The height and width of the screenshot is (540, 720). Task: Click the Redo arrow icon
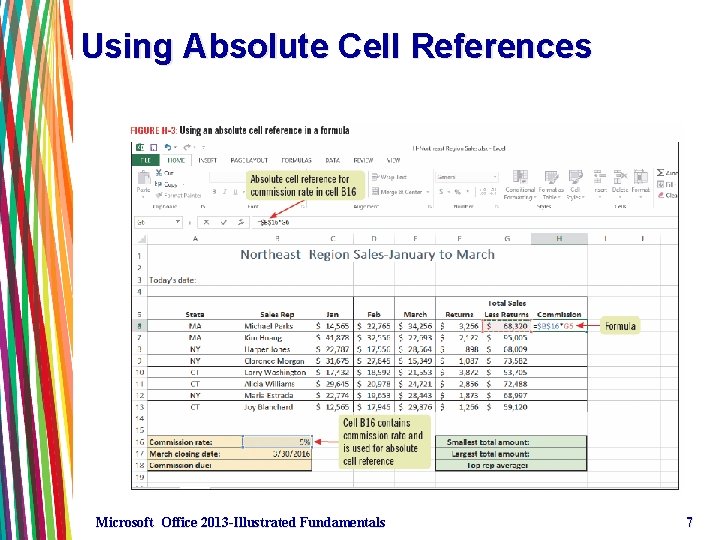pos(187,147)
